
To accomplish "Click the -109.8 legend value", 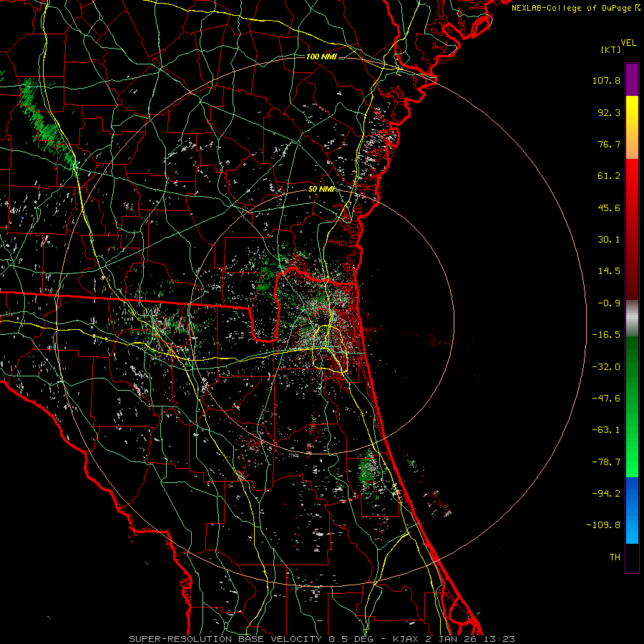I will pos(603,525).
